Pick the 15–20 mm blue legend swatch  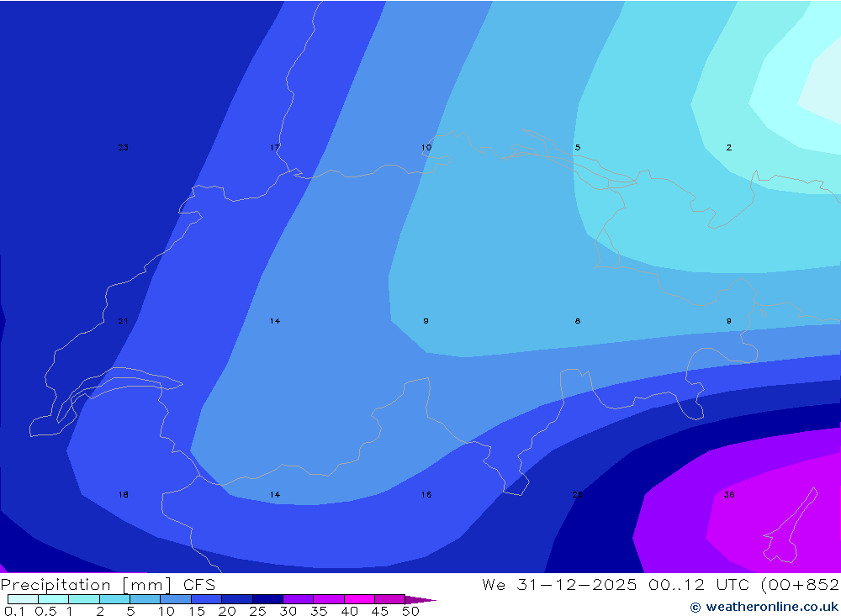click(x=206, y=599)
